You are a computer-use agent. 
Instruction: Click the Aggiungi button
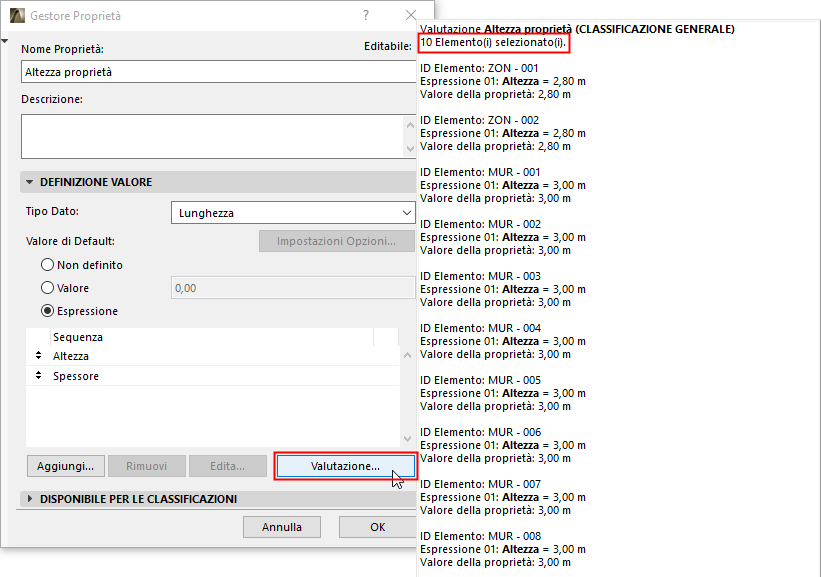(65, 466)
